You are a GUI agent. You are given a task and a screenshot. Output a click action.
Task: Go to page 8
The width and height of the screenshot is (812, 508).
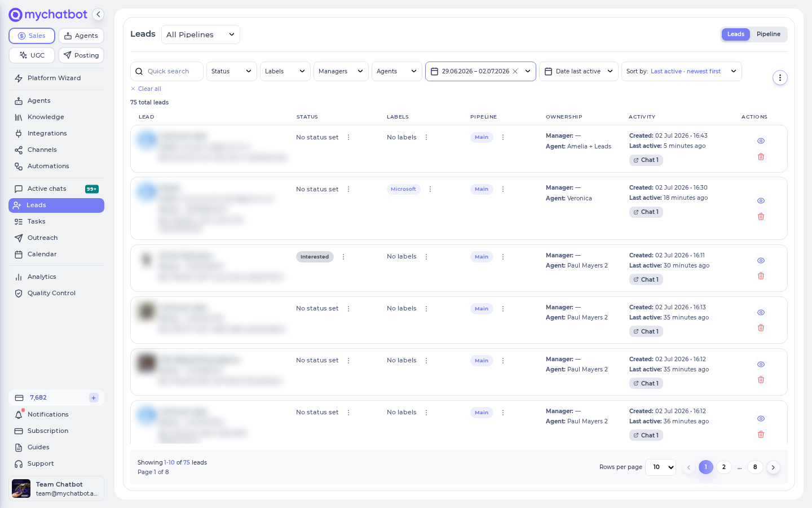tap(755, 467)
